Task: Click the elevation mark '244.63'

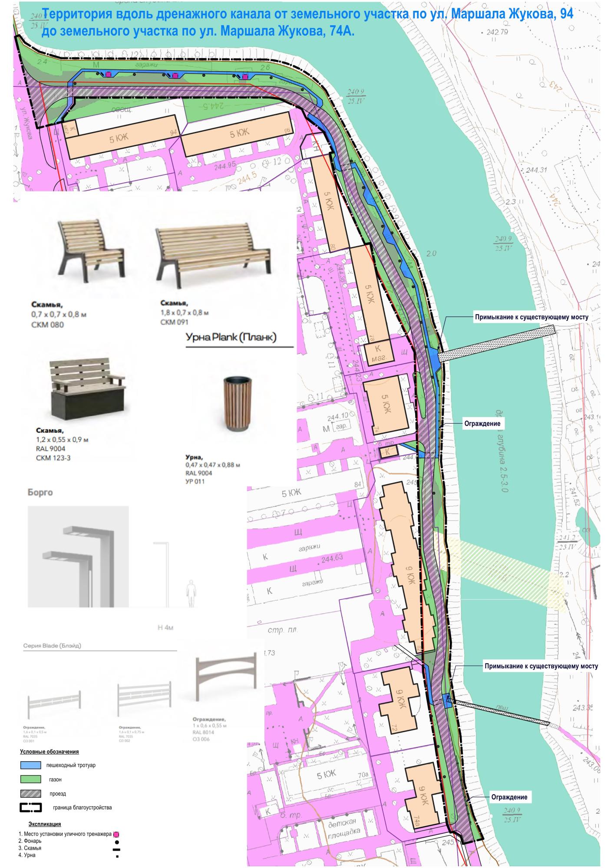Action: (x=332, y=558)
